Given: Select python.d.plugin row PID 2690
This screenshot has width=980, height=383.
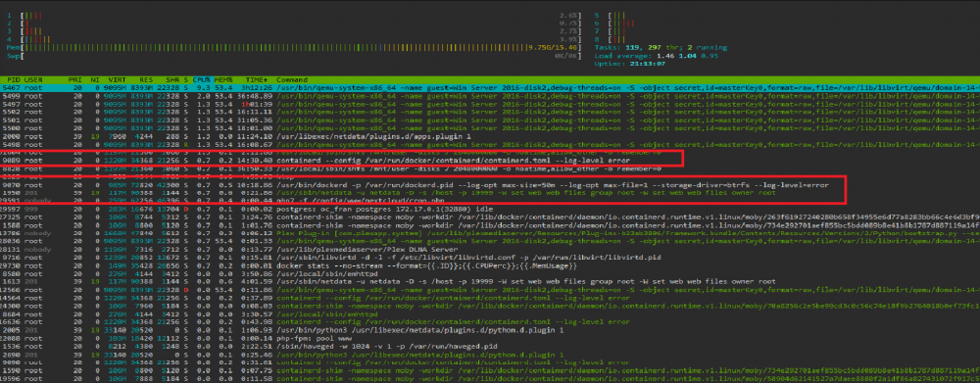Looking at the screenshot, I should [x=490, y=355].
